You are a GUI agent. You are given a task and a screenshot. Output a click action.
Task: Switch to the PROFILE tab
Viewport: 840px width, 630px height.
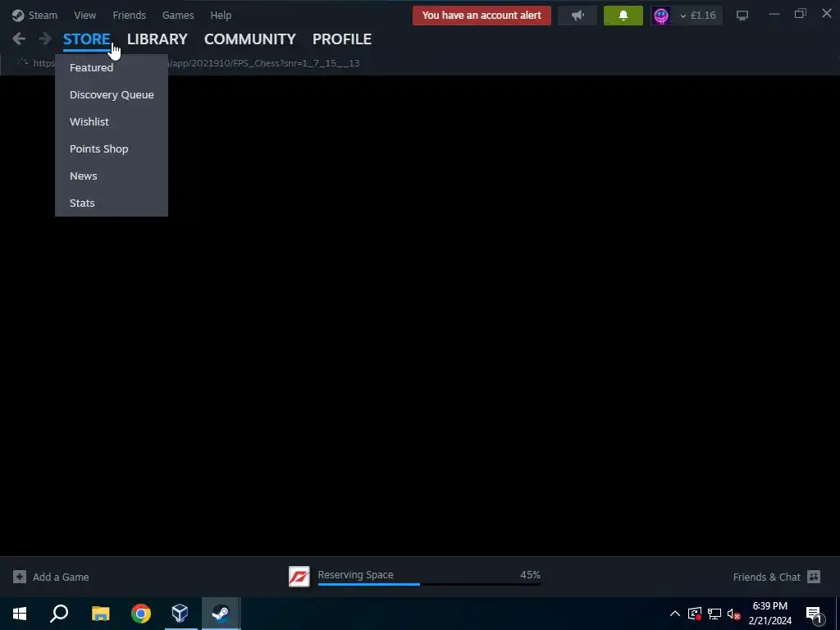[342, 39]
